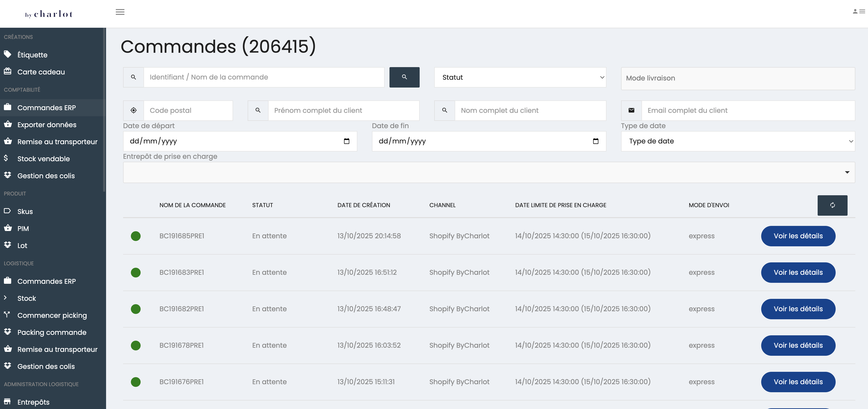The height and width of the screenshot is (409, 868).
Task: Click the hamburger menu icon in header
Action: pos(120,12)
